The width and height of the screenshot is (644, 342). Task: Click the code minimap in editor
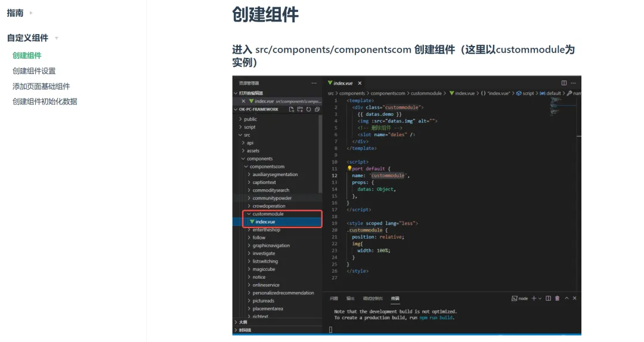(x=563, y=106)
